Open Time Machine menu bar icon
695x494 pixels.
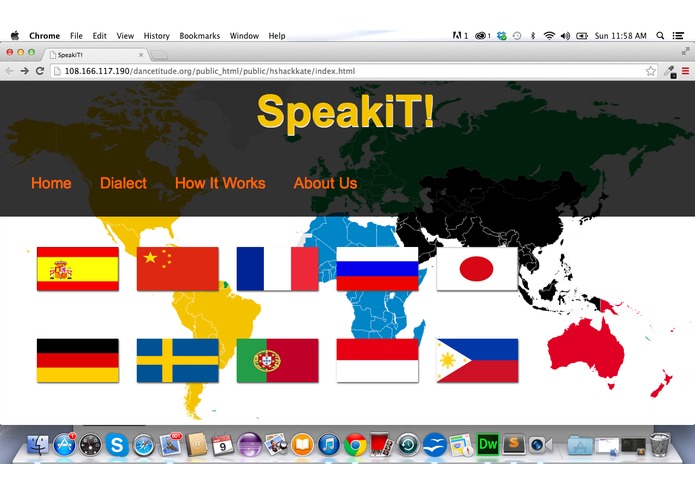517,35
